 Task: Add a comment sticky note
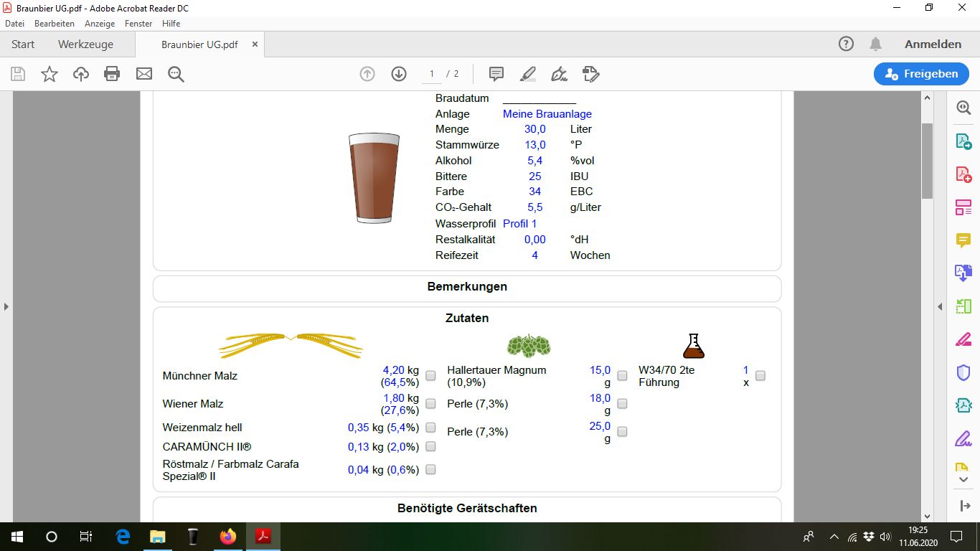pos(496,74)
